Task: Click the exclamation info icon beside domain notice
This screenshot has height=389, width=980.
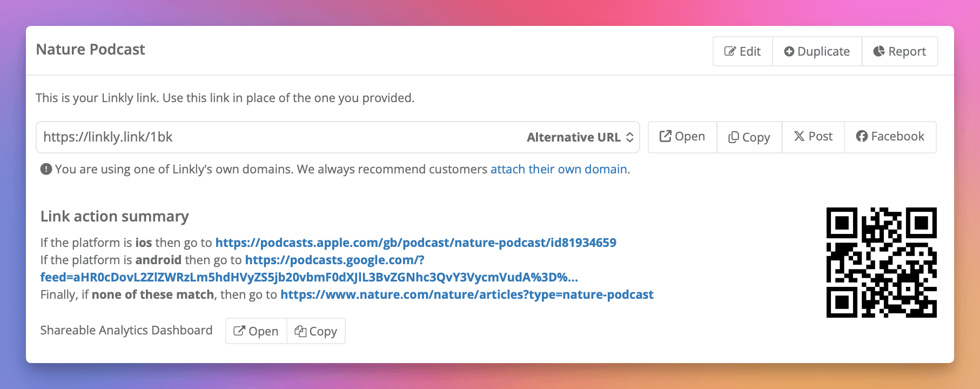Action: pyautogui.click(x=46, y=169)
